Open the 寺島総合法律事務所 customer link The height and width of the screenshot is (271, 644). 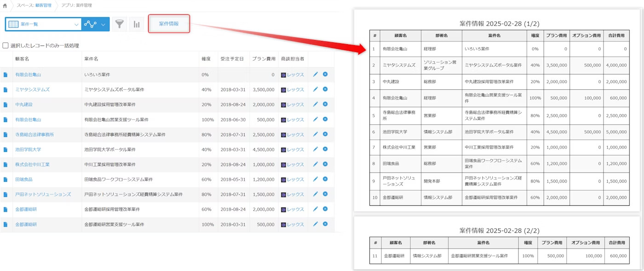pos(34,135)
